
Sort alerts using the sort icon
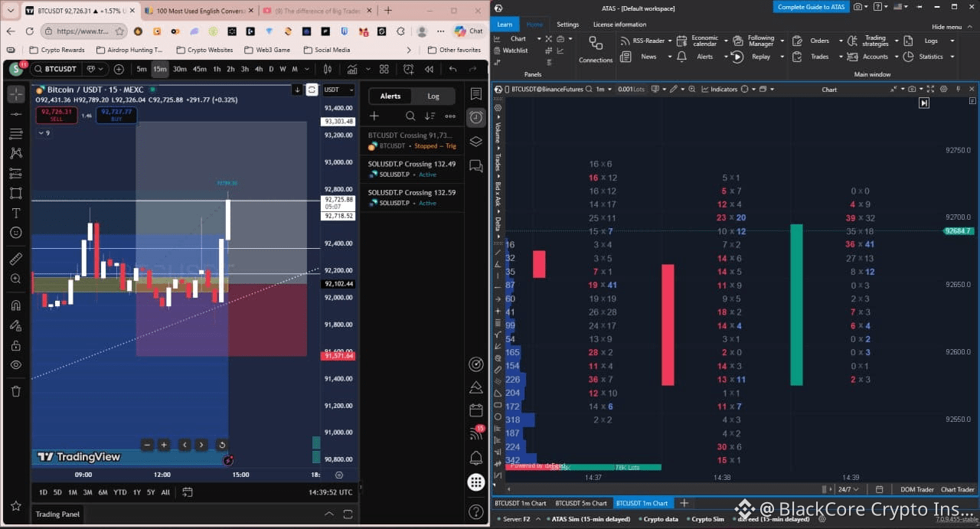point(430,116)
